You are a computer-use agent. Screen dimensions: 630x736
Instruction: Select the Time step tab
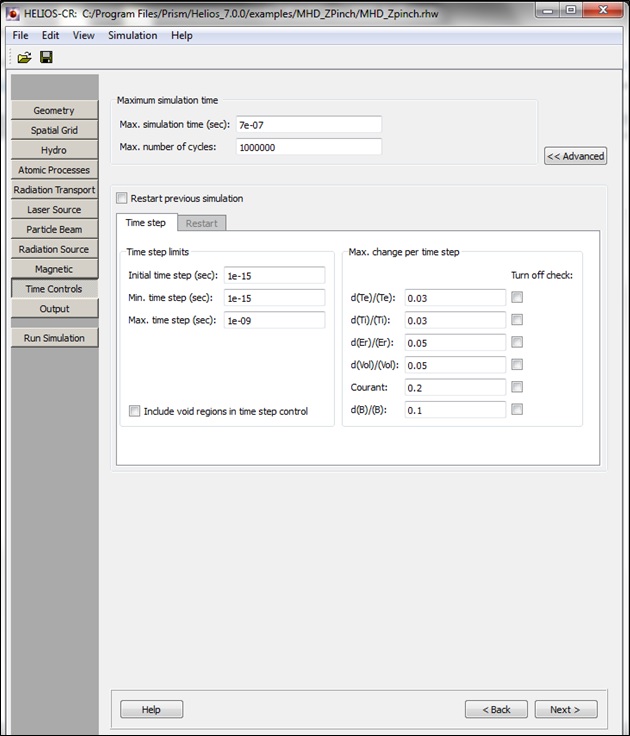click(x=146, y=222)
